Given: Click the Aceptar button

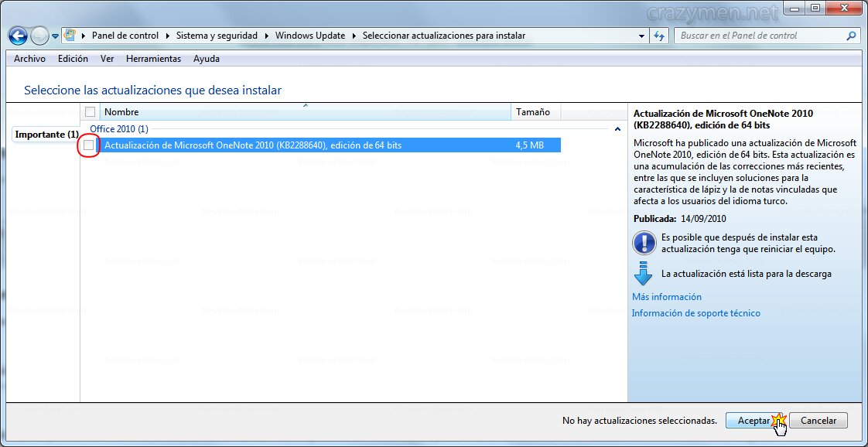Looking at the screenshot, I should pos(754,421).
